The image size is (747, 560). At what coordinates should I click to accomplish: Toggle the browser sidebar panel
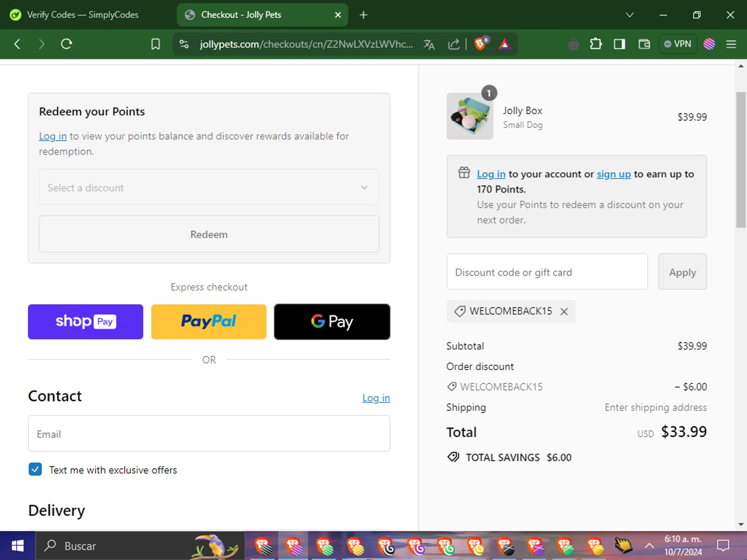(x=620, y=44)
